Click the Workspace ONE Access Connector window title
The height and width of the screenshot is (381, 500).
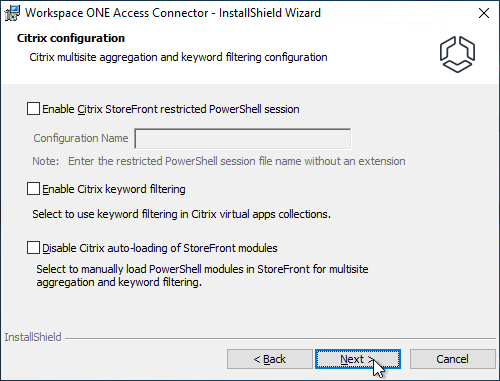tap(173, 13)
